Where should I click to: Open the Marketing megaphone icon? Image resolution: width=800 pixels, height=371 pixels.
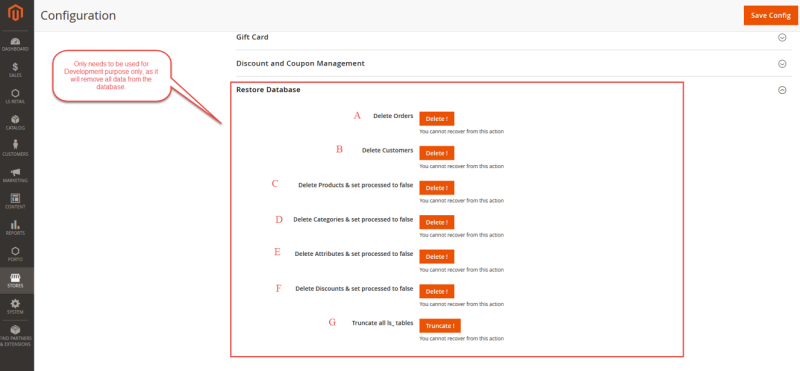pyautogui.click(x=15, y=172)
